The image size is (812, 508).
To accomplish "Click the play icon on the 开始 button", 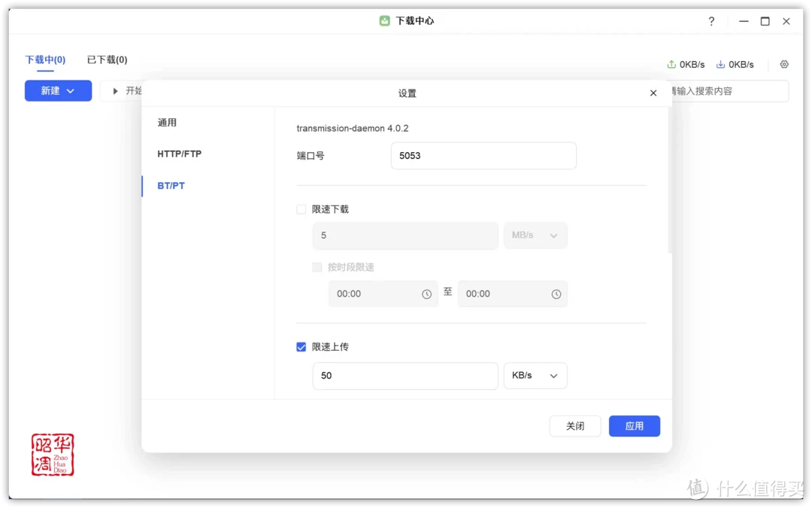I will (x=115, y=90).
